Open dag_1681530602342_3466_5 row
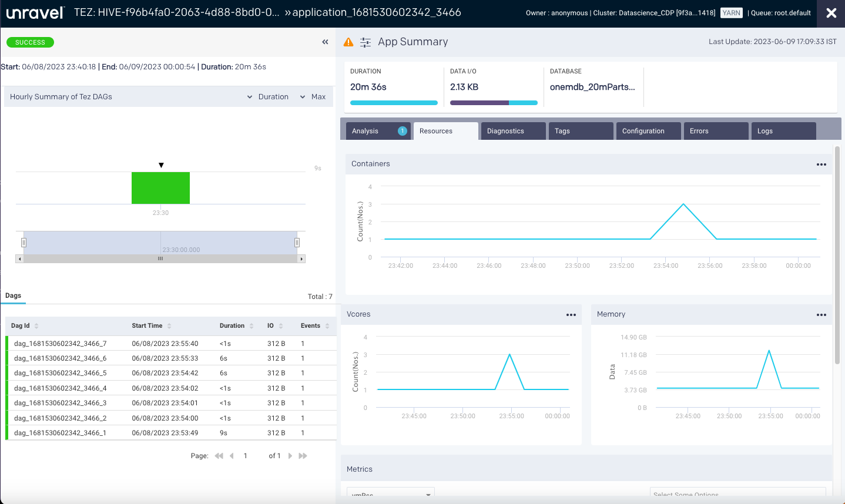Image resolution: width=845 pixels, height=504 pixels. point(171,373)
